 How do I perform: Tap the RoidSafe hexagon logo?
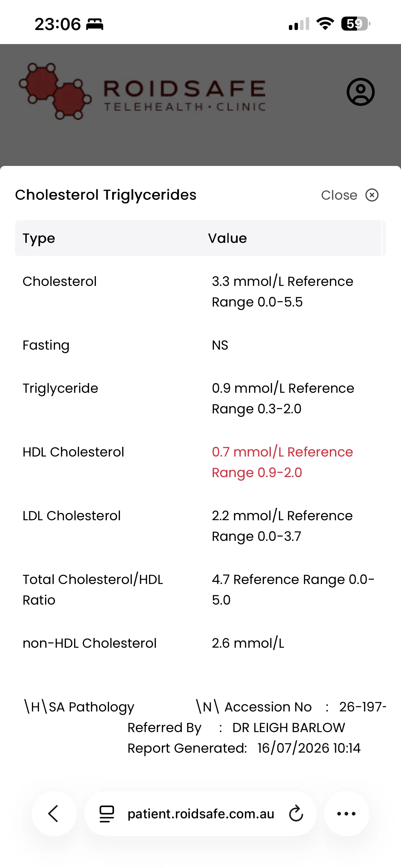tap(55, 91)
